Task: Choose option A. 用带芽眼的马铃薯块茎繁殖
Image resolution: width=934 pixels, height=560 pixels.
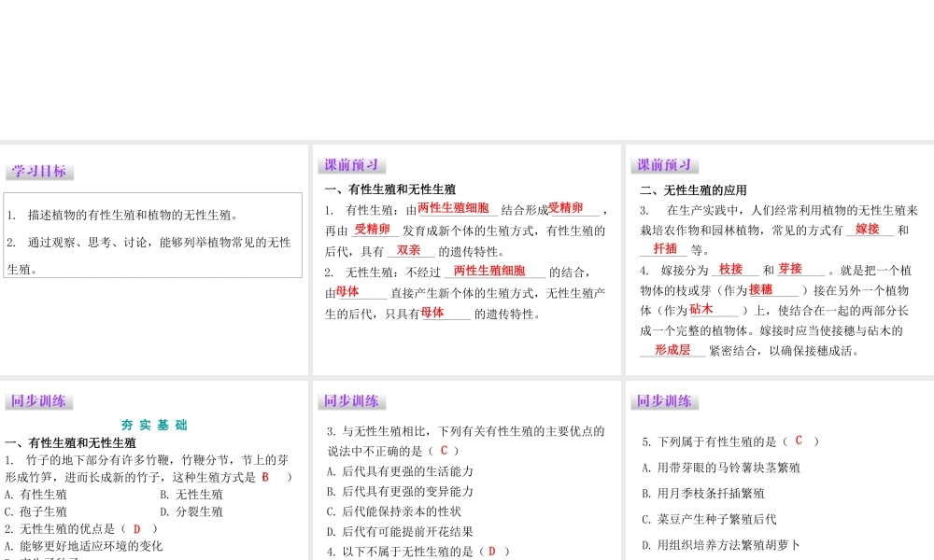Action: 721,468
